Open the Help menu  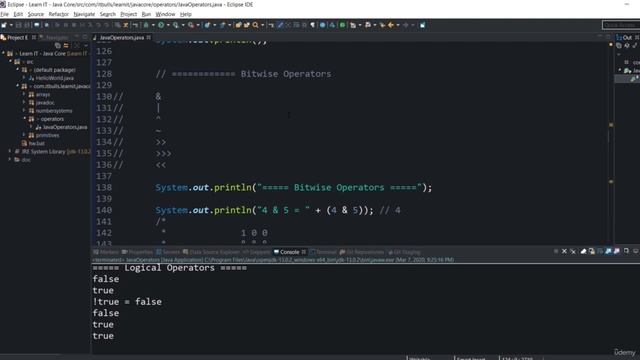186,14
